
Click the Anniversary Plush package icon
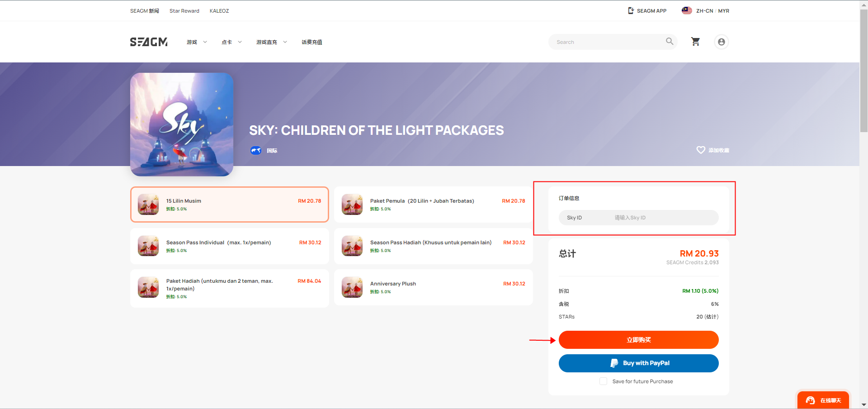pos(352,287)
